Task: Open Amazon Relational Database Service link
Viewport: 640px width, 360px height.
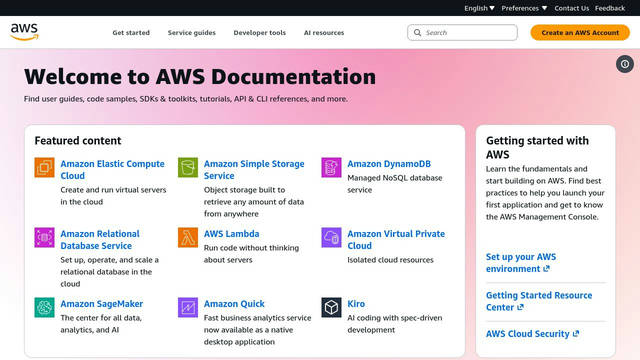Action: [x=100, y=240]
